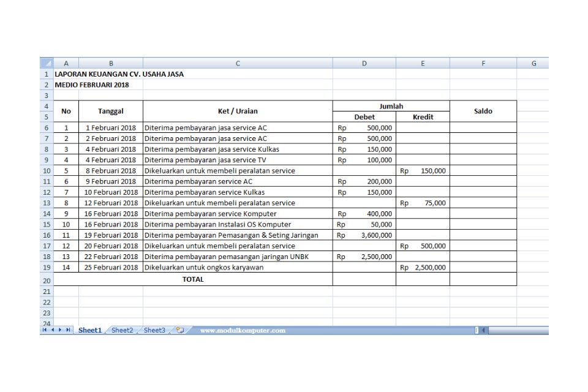Click Debet cell Rp 100,000
The height and width of the screenshot is (392, 588).
tap(364, 160)
